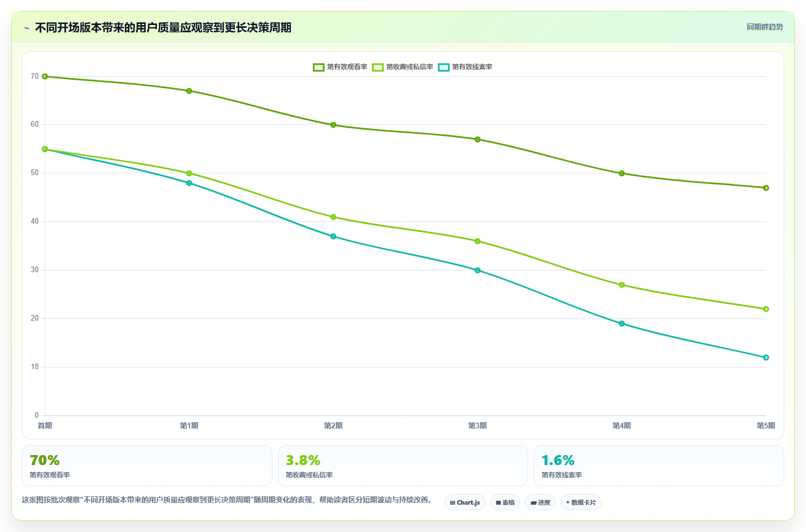
Task: Select the 第有效线索率 data point at 第3期
Action: coord(478,270)
